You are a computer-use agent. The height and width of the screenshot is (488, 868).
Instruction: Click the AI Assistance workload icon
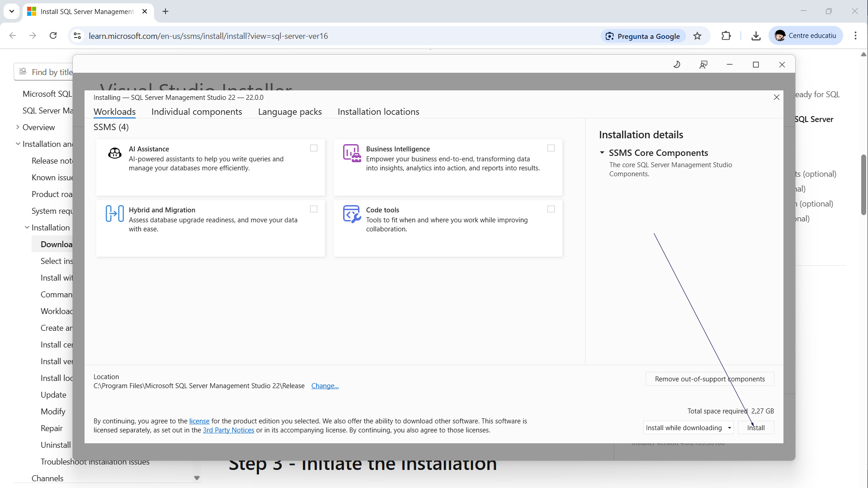point(115,154)
